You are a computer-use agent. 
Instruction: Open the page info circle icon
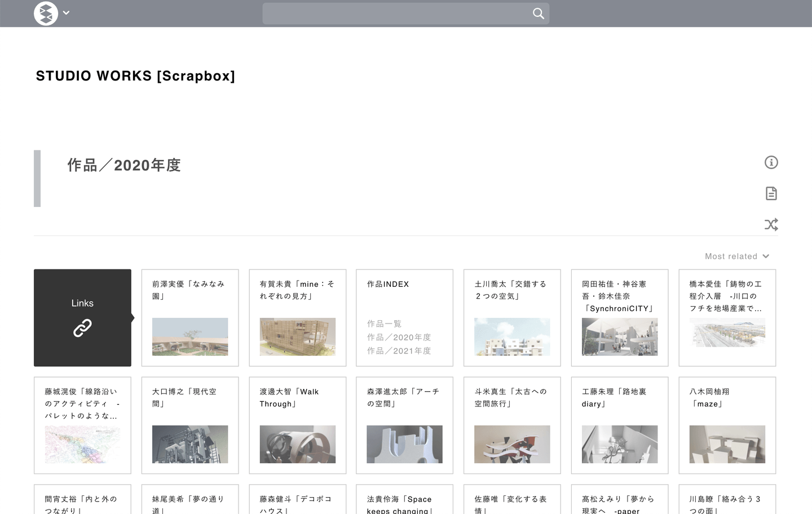771,162
